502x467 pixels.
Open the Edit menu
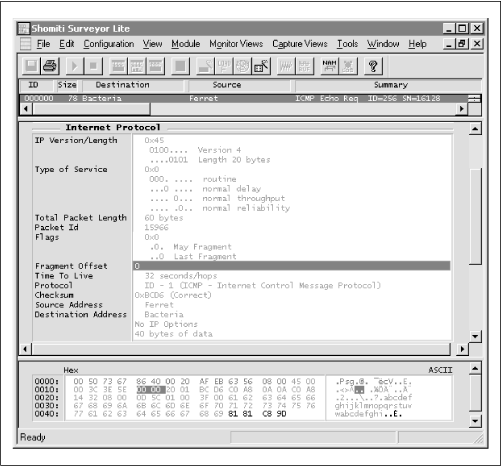coord(67,44)
